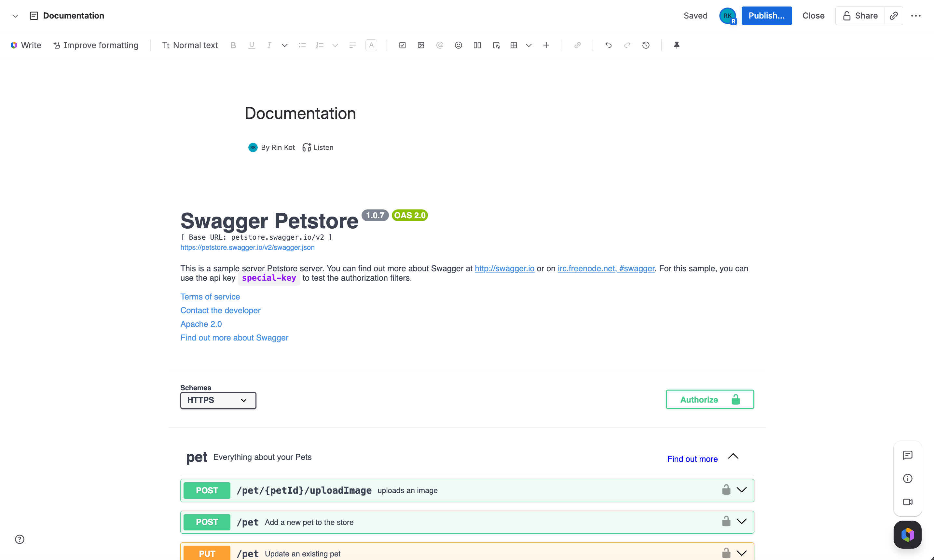Open the irc.freenode.net, #swagger link

(606, 269)
